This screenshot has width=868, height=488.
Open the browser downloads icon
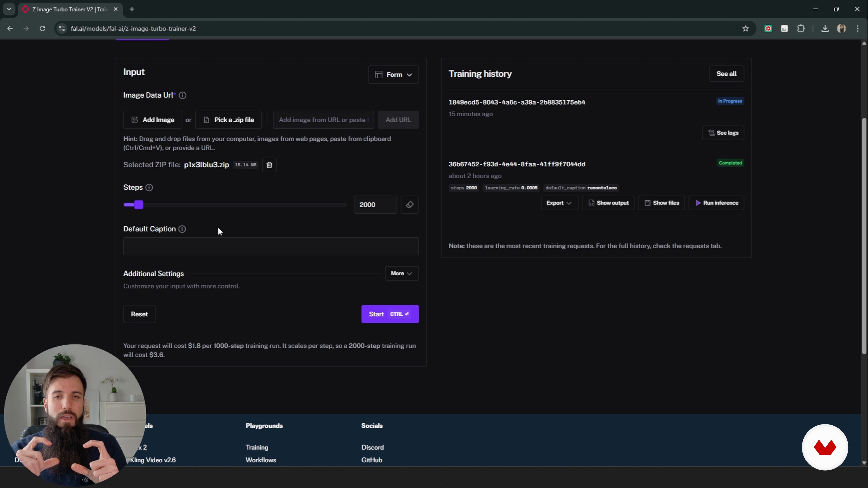coord(825,29)
